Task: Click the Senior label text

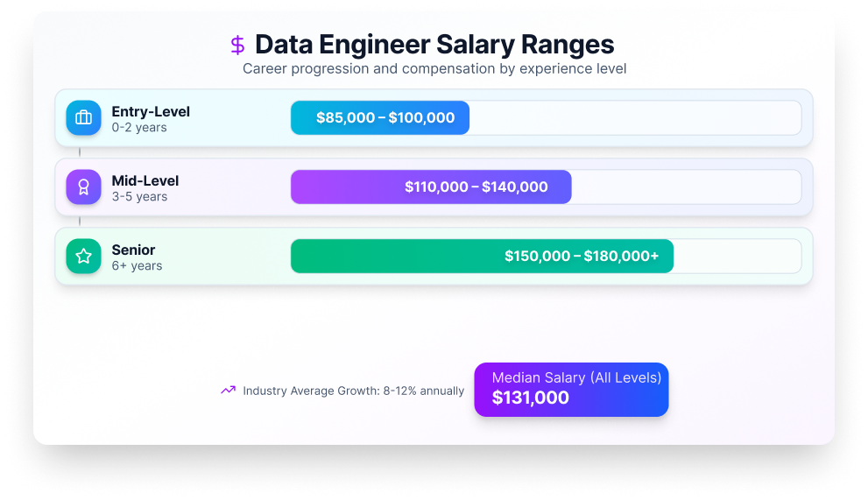Action: [133, 250]
